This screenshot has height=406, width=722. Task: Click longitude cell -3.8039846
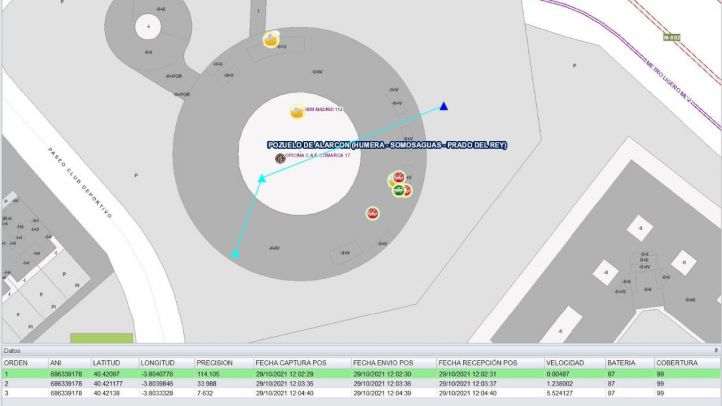[x=157, y=383]
